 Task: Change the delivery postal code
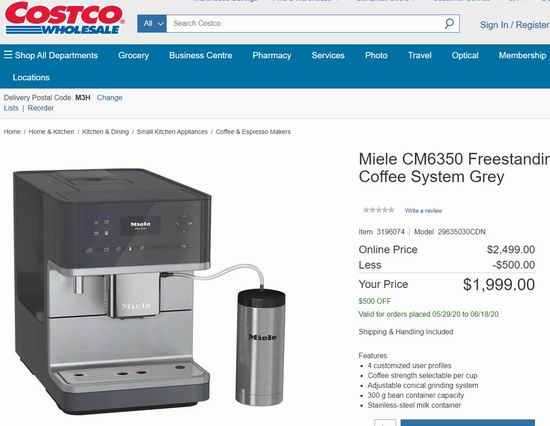[109, 98]
